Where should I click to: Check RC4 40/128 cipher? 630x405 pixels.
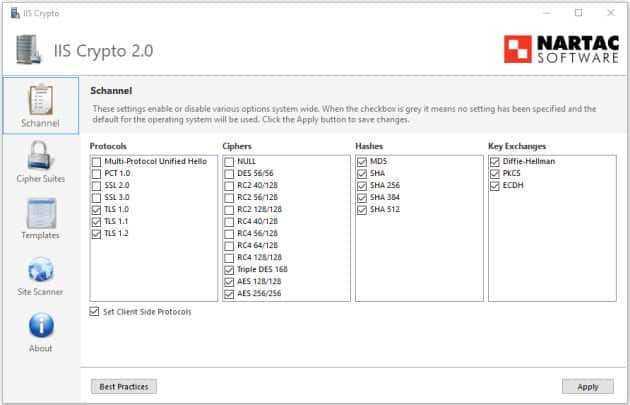229,222
